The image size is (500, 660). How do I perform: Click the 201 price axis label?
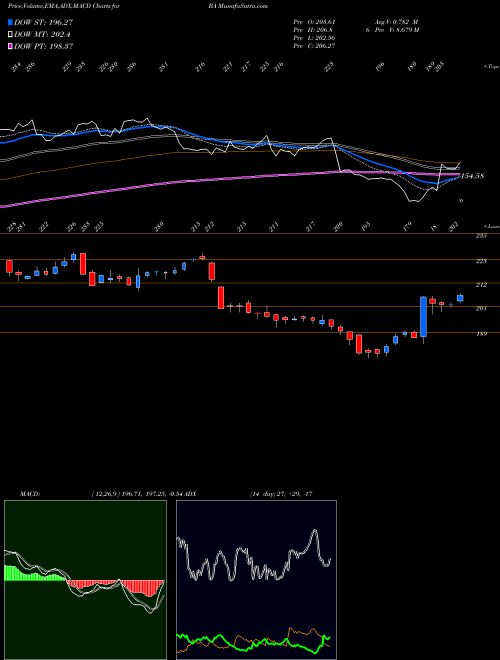pyautogui.click(x=481, y=309)
